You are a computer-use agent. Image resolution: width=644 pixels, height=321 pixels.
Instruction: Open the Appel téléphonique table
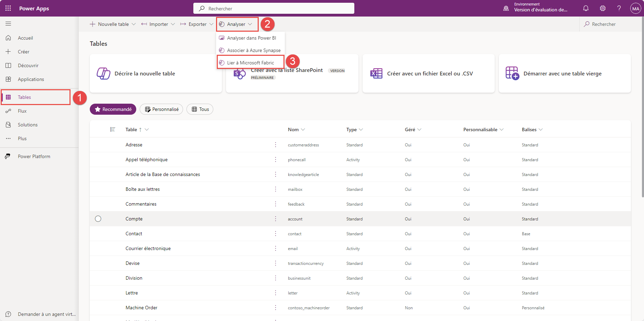147,159
